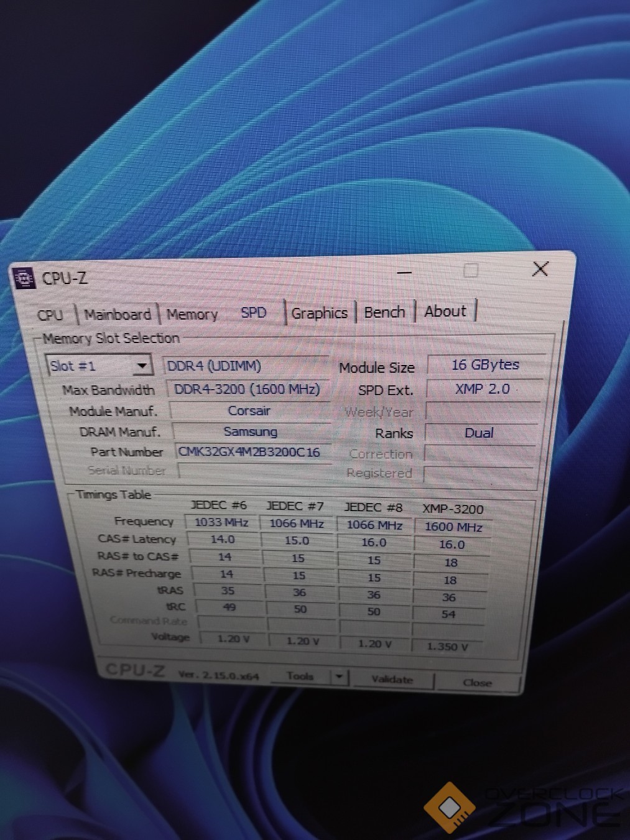
Task: Expand the Slot #1 memory slot dropdown
Action: pos(142,366)
